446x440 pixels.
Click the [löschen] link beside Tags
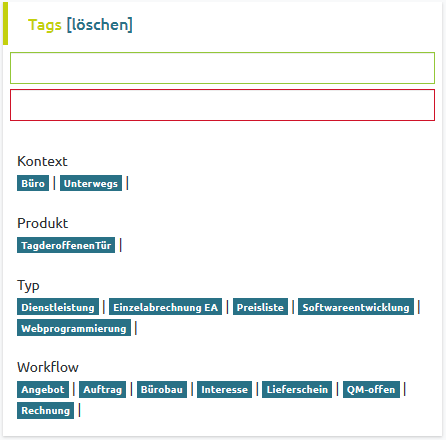click(100, 25)
